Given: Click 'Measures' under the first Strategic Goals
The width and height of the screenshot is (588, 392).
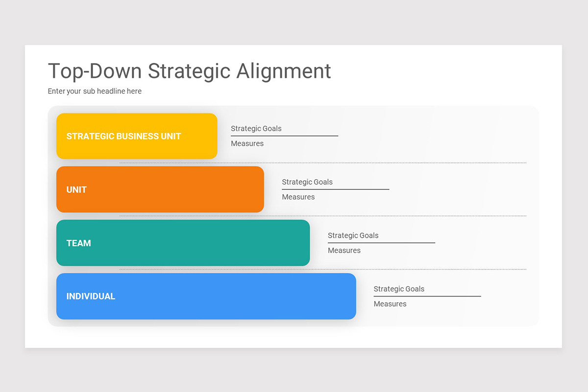Looking at the screenshot, I should (x=247, y=143).
